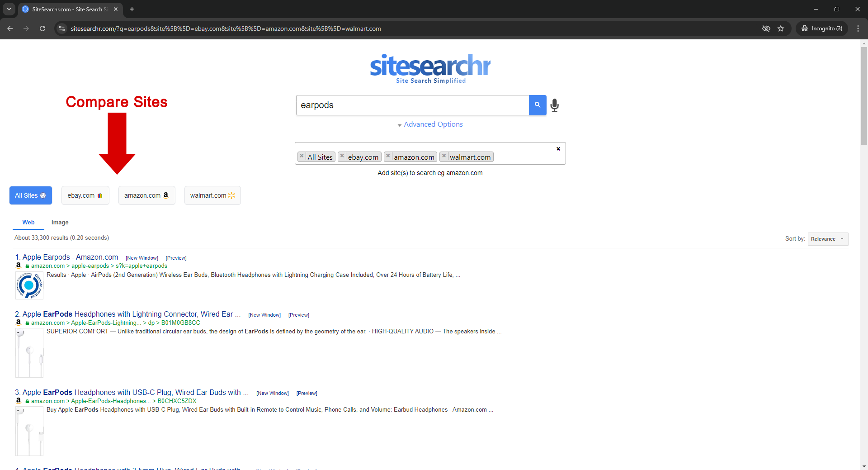868x470 pixels.
Task: Go back to the previous page
Action: [x=10, y=28]
